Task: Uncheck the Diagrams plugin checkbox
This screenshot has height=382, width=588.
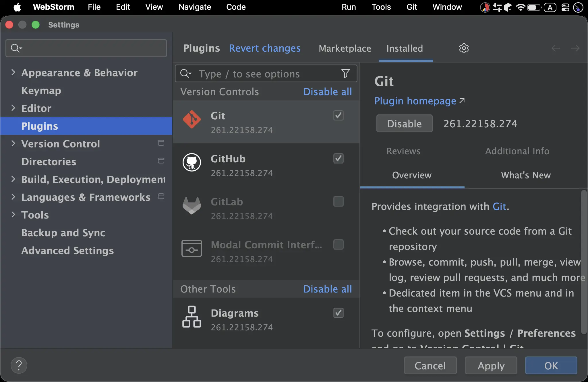Action: click(339, 313)
